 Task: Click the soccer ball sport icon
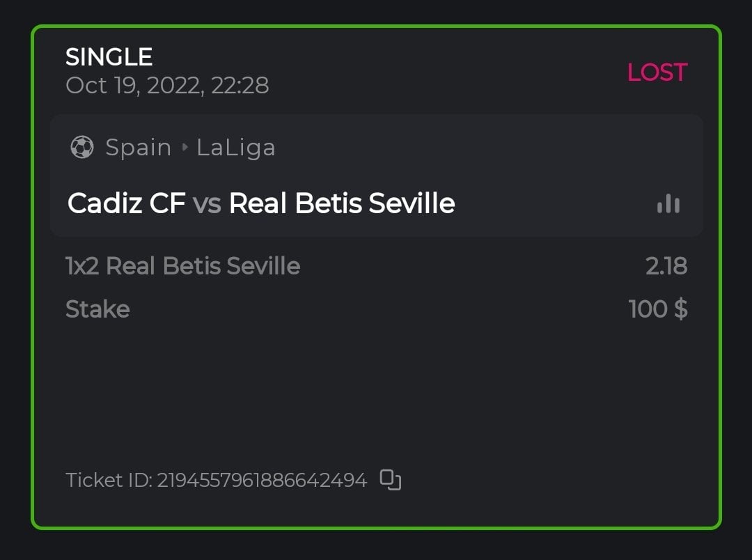(82, 147)
